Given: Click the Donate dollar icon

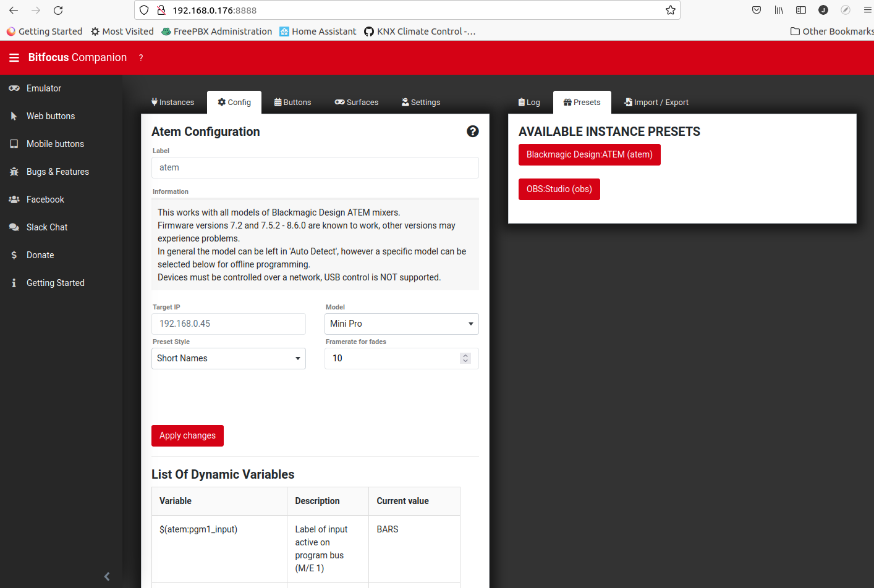Looking at the screenshot, I should 14,255.
